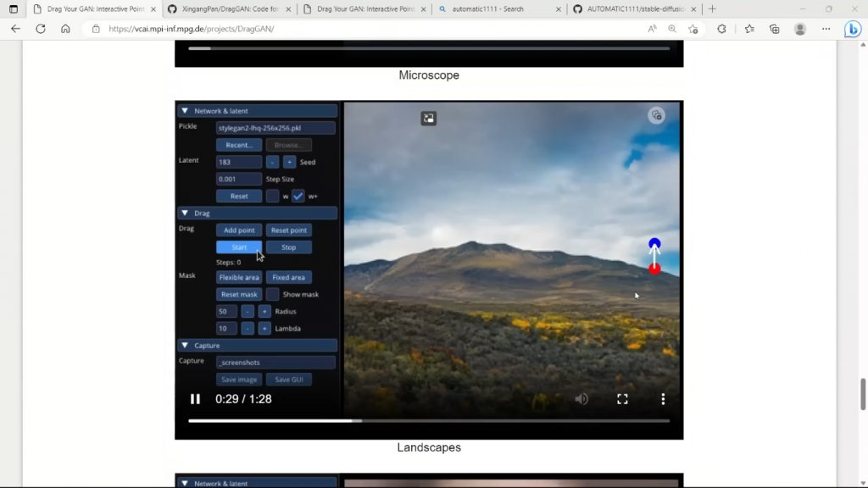Switch to XingangPan/DragGAN GitHub tab
This screenshot has height=488, width=868.
pyautogui.click(x=229, y=8)
